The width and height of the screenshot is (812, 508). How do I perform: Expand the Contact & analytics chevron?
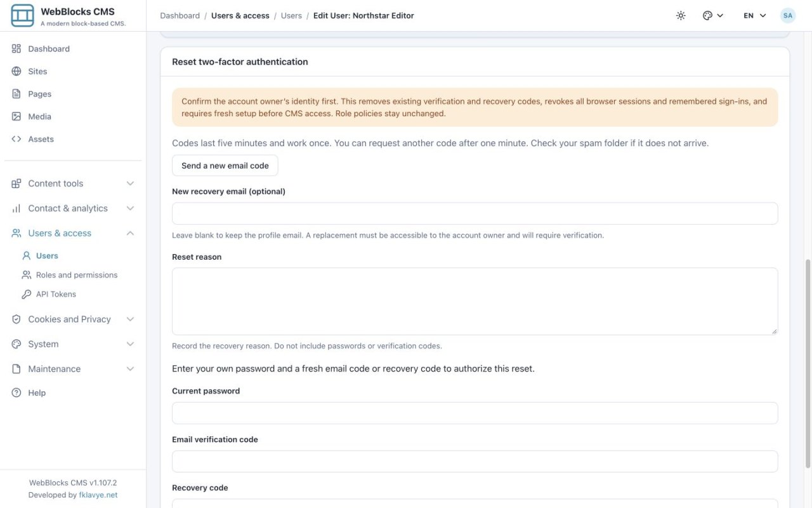coord(130,208)
